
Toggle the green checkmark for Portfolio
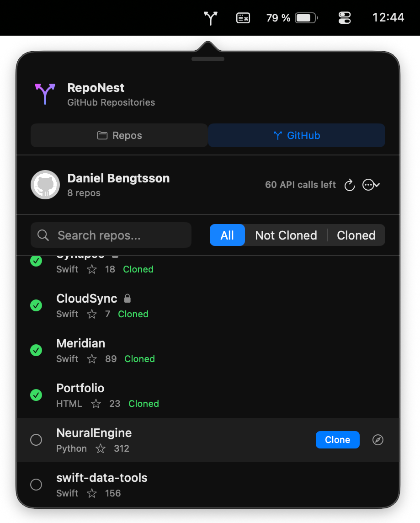(x=36, y=395)
